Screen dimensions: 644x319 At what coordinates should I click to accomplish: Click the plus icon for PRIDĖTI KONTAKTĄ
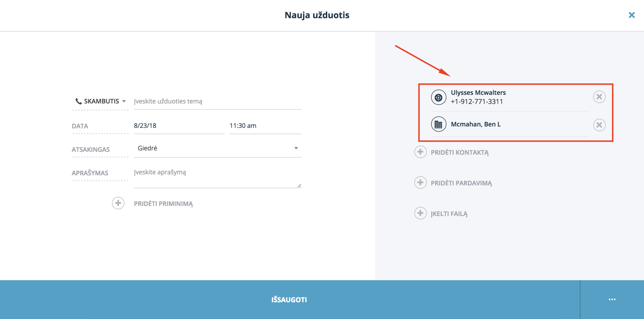[x=420, y=152]
